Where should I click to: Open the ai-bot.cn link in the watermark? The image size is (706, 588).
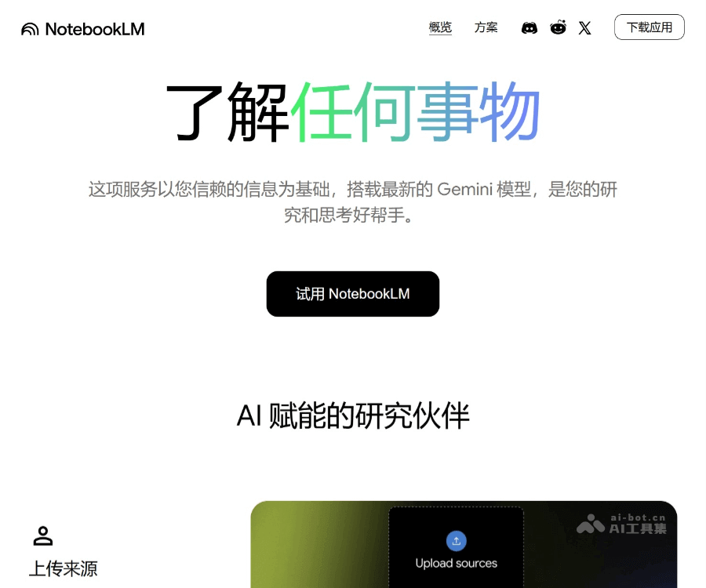[637, 518]
